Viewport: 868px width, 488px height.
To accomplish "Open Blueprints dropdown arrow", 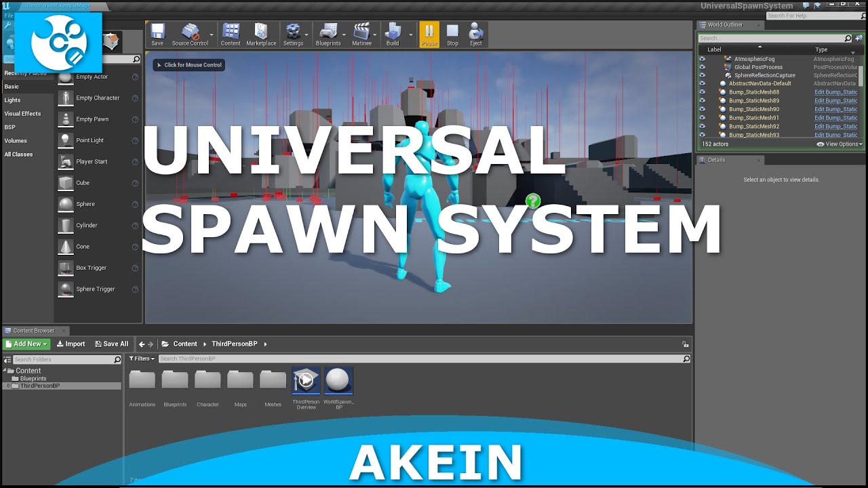I will point(344,34).
